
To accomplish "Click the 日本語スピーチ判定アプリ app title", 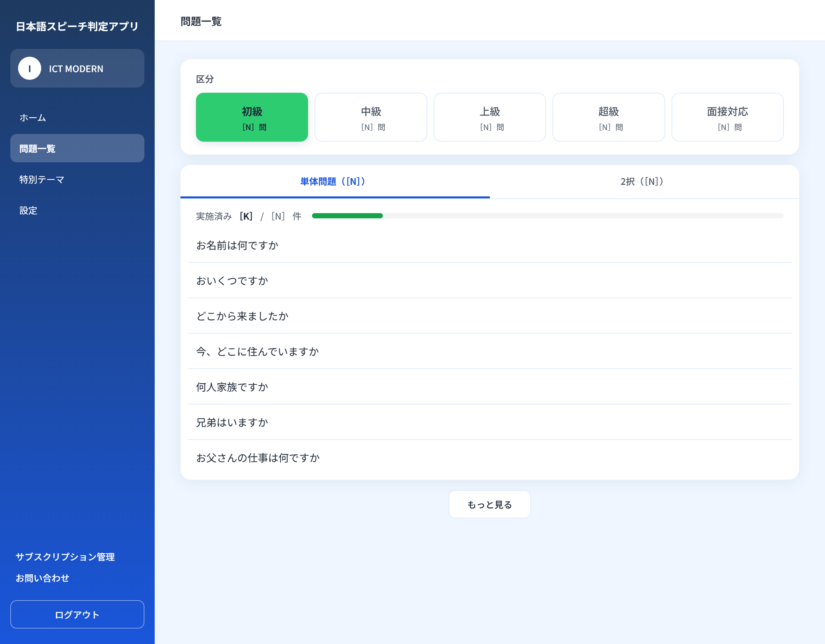I will pyautogui.click(x=77, y=26).
